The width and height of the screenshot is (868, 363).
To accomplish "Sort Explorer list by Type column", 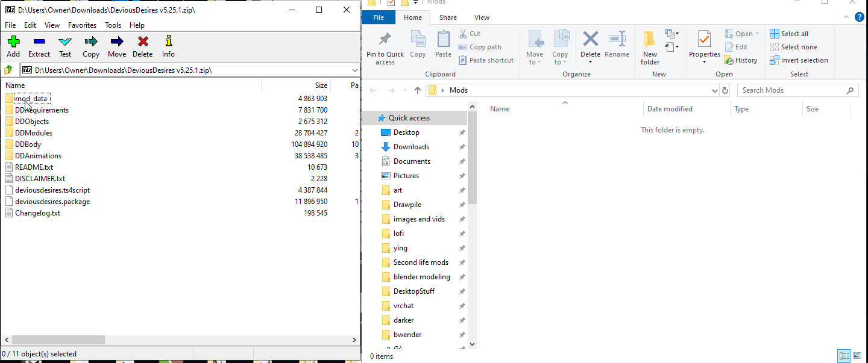I will pos(766,109).
